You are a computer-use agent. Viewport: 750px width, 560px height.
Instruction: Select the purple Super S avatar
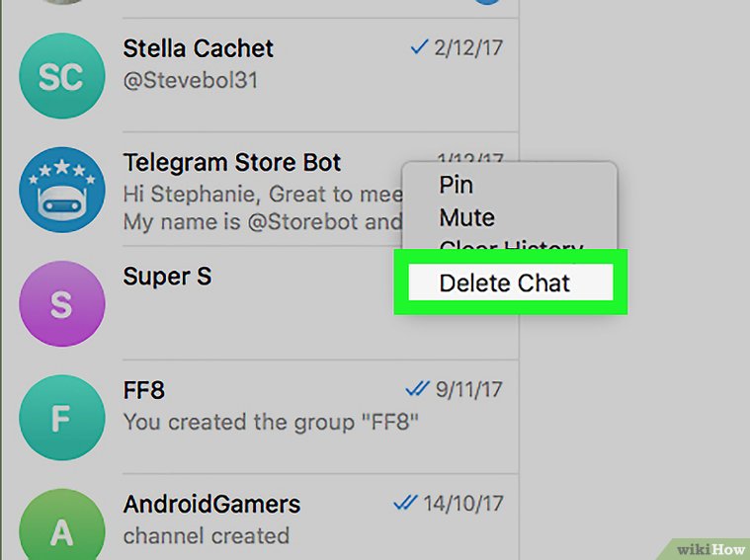point(61,302)
